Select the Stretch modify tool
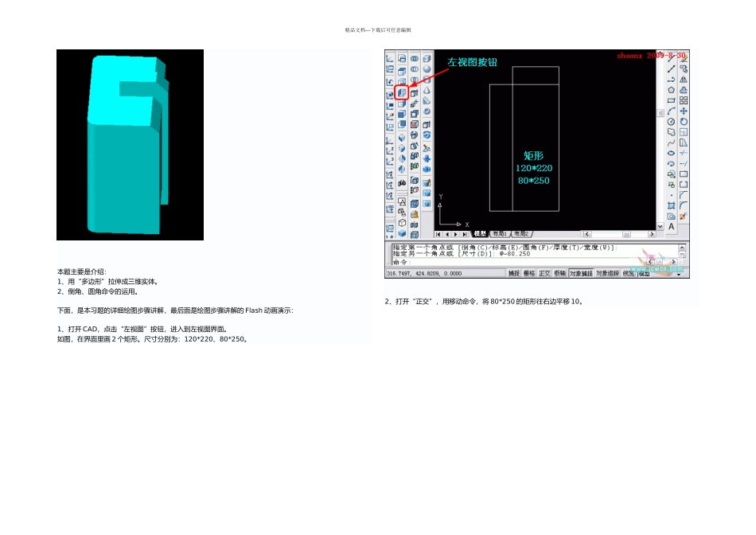This screenshot has height=535, width=756. coord(684,143)
